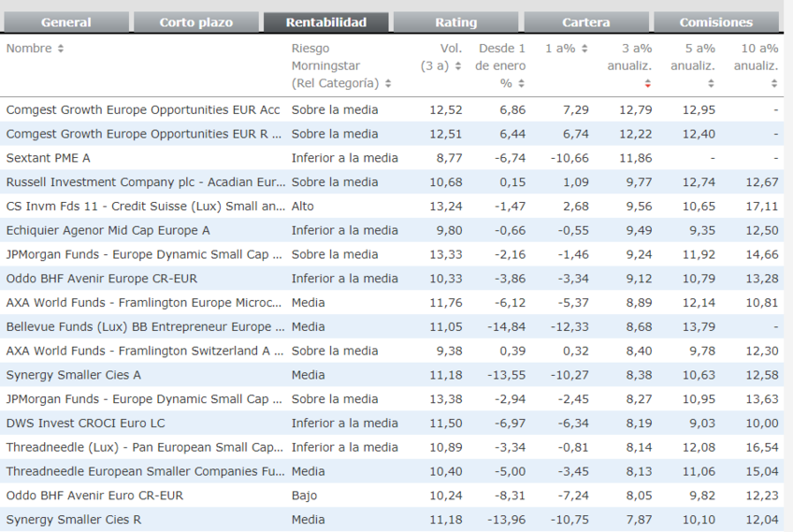
Task: Open Comgest Growth Europe Opportunities EUR R fund
Action: [x=144, y=134]
